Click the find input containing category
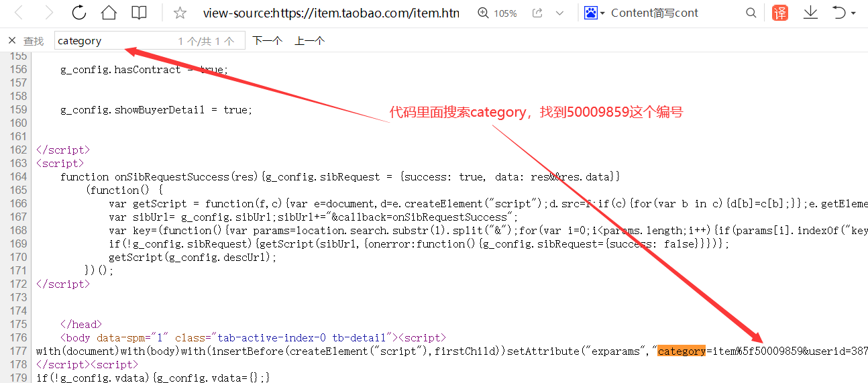This screenshot has width=868, height=383. (114, 41)
